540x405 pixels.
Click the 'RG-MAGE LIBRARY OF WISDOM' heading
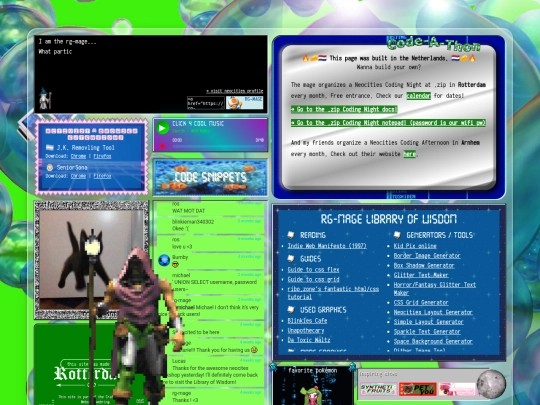388,219
